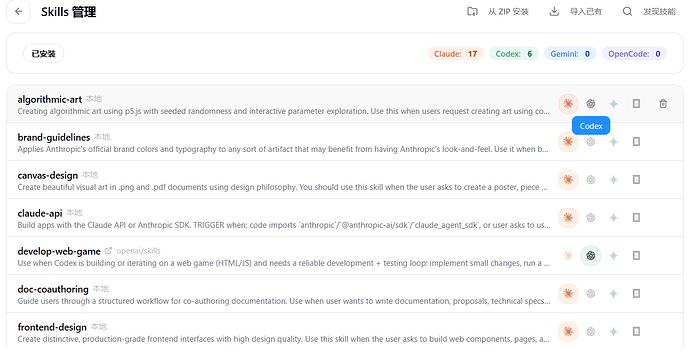Open the import existing skills option

pos(576,11)
